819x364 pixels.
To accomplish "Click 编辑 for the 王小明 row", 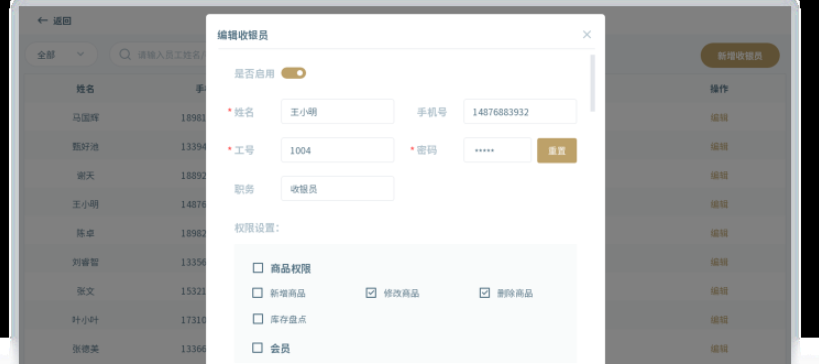I will coord(719,204).
